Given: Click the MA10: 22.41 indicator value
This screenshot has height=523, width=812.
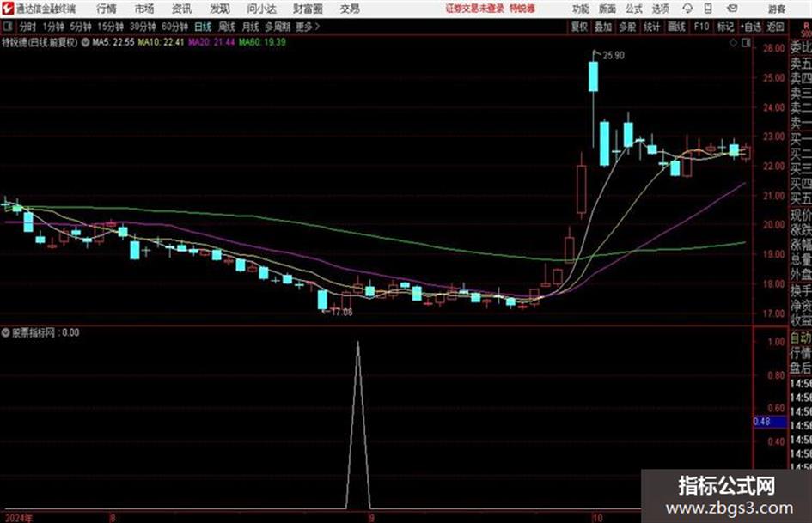Looking at the screenshot, I should (x=161, y=42).
